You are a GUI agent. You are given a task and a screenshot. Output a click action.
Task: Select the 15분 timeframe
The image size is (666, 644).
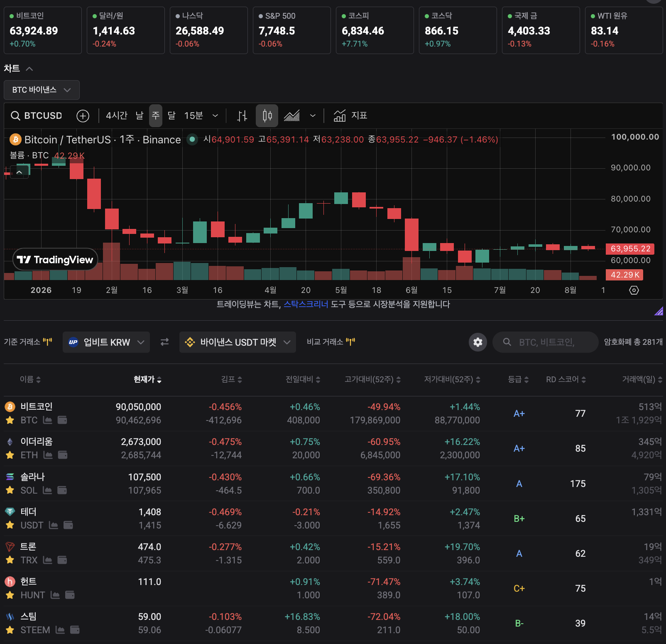tap(193, 116)
